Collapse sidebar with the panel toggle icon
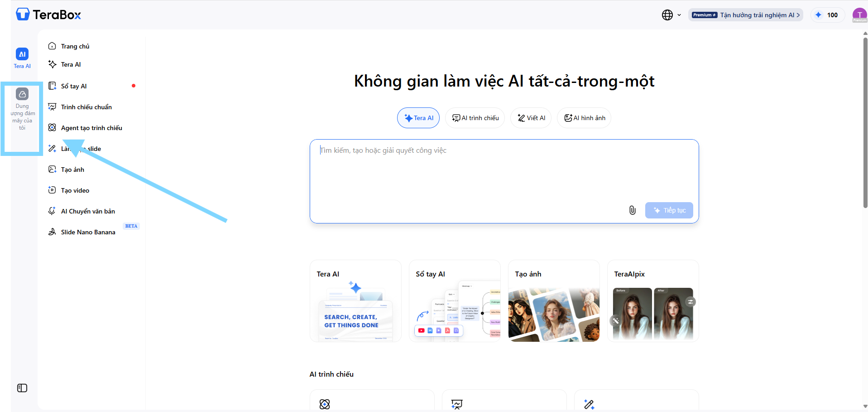Screen dimensions: 868x412 pos(22,388)
